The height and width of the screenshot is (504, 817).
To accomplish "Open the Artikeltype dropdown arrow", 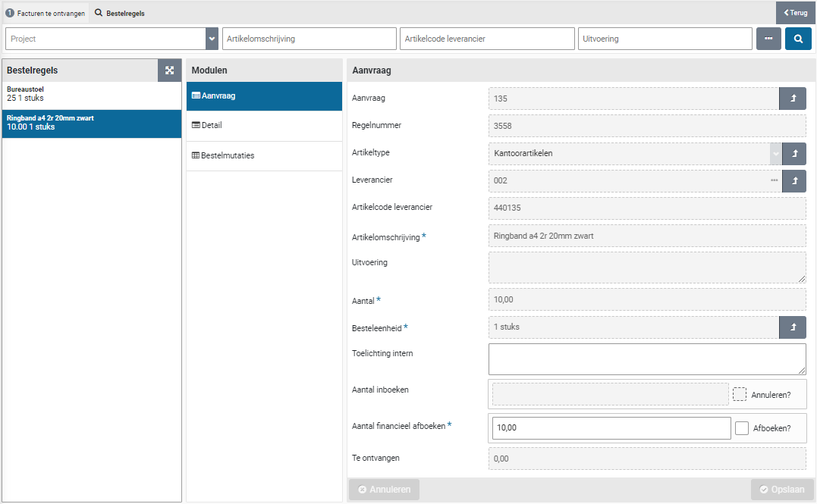I will click(x=775, y=153).
